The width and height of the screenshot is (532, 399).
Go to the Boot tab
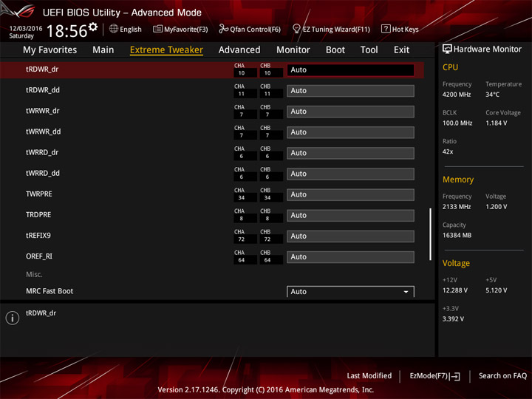click(x=335, y=50)
